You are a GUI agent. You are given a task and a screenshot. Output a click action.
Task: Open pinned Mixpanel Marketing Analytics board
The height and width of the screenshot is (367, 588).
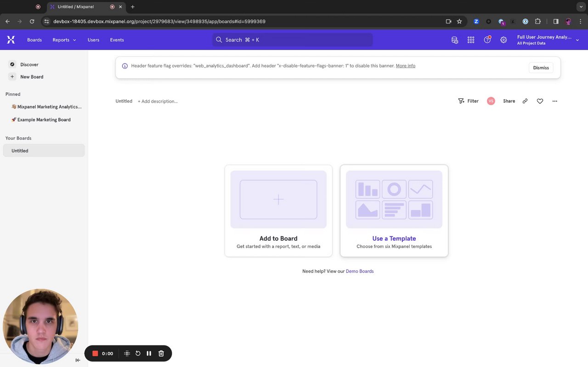(46, 107)
